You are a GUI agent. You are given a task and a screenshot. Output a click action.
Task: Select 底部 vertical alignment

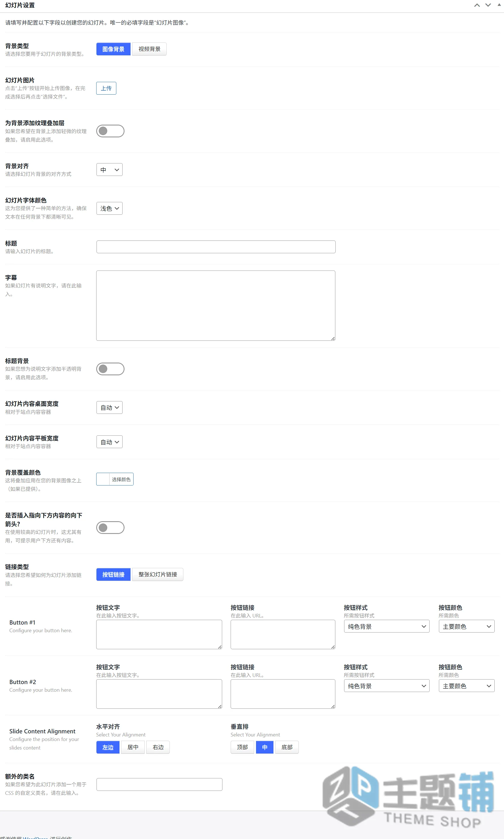tap(287, 747)
